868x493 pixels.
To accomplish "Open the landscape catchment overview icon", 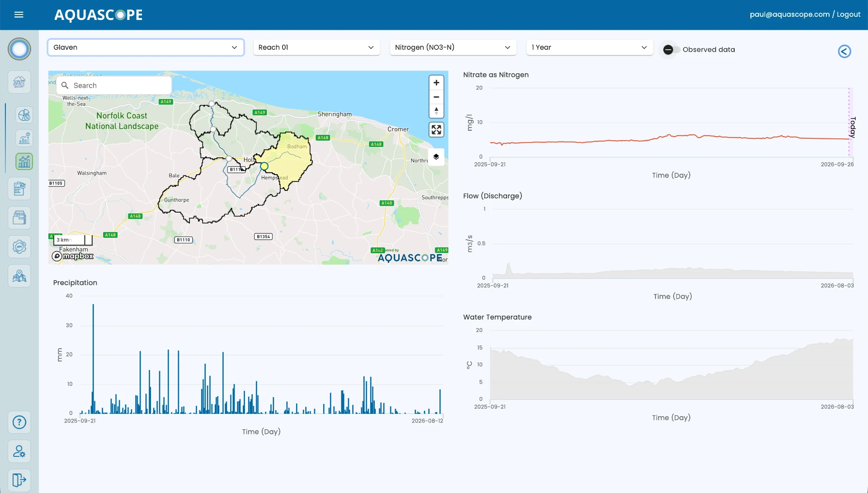I will click(19, 82).
